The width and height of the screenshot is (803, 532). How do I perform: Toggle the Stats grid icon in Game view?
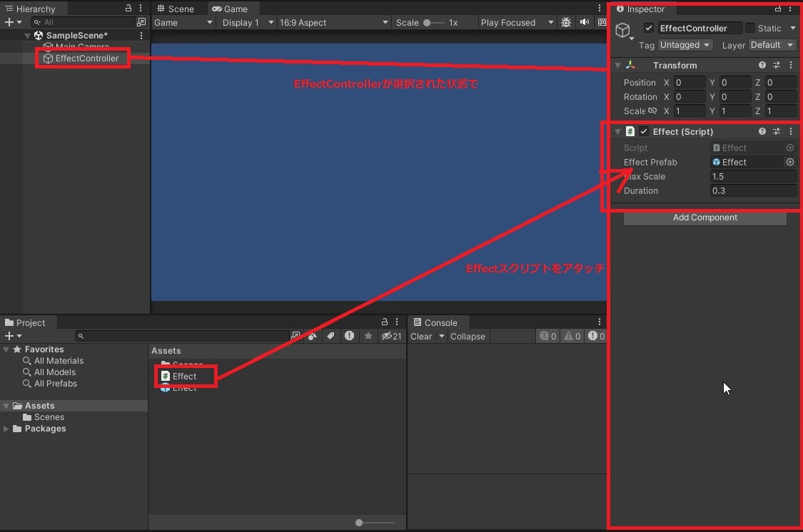602,22
